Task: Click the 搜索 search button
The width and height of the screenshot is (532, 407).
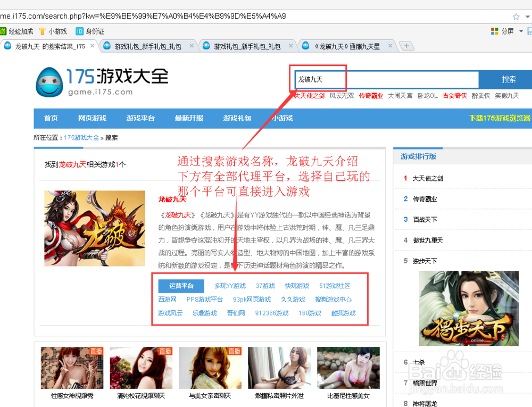Action: click(x=508, y=79)
